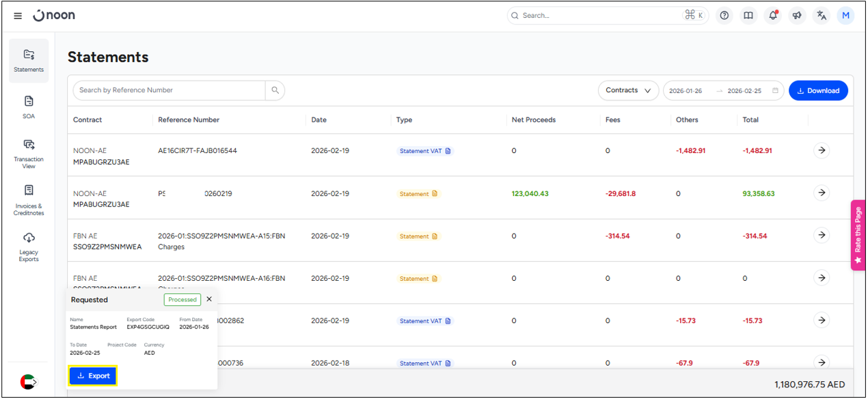Click the Search by Reference Number field
The height and width of the screenshot is (399, 868).
[169, 90]
